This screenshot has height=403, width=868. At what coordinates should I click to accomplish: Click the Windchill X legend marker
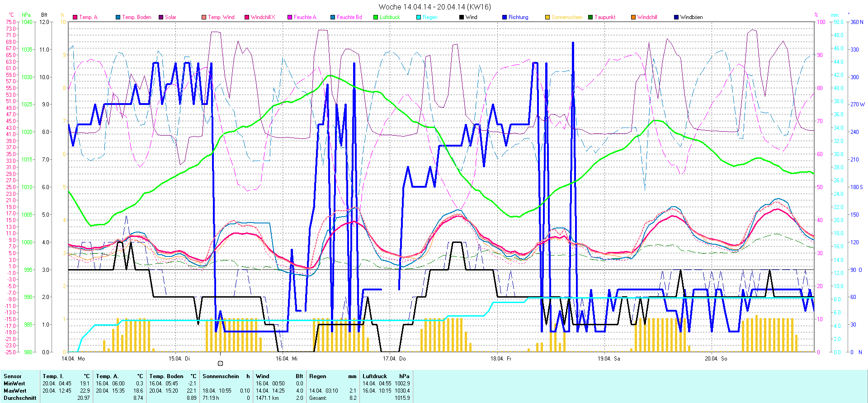click(x=247, y=17)
